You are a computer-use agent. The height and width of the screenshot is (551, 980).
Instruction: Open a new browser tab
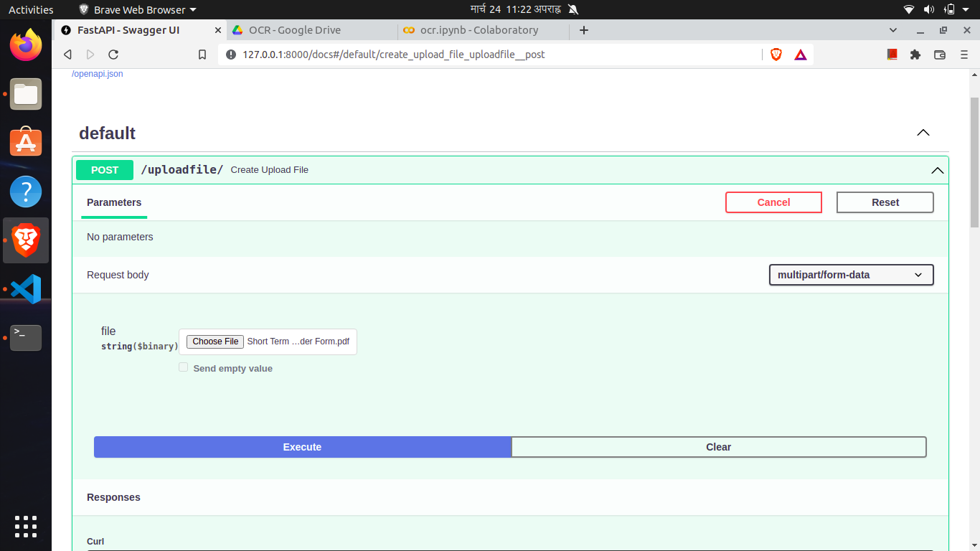coord(584,30)
